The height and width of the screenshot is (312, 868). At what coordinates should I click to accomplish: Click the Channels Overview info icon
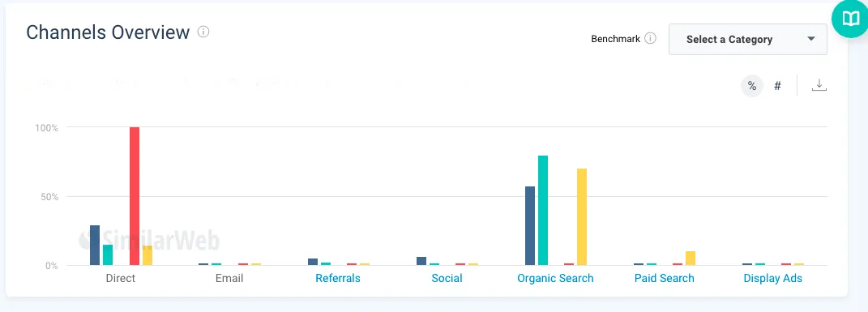click(x=203, y=32)
